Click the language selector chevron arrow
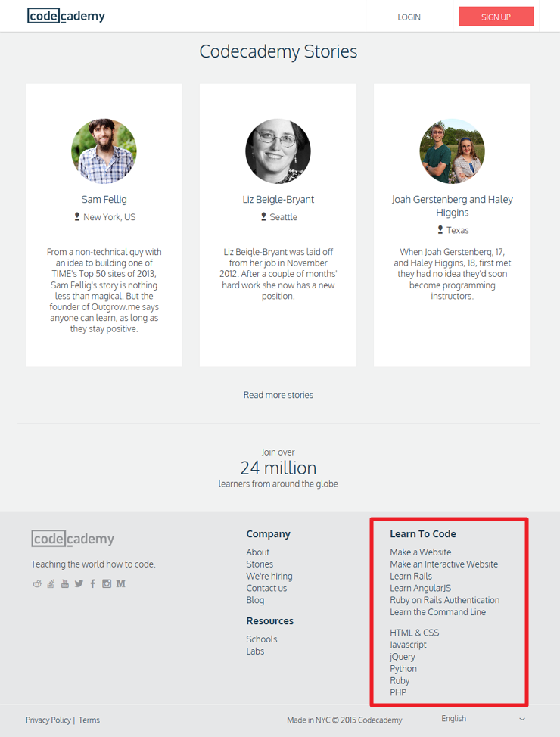The height and width of the screenshot is (737, 560). (522, 719)
